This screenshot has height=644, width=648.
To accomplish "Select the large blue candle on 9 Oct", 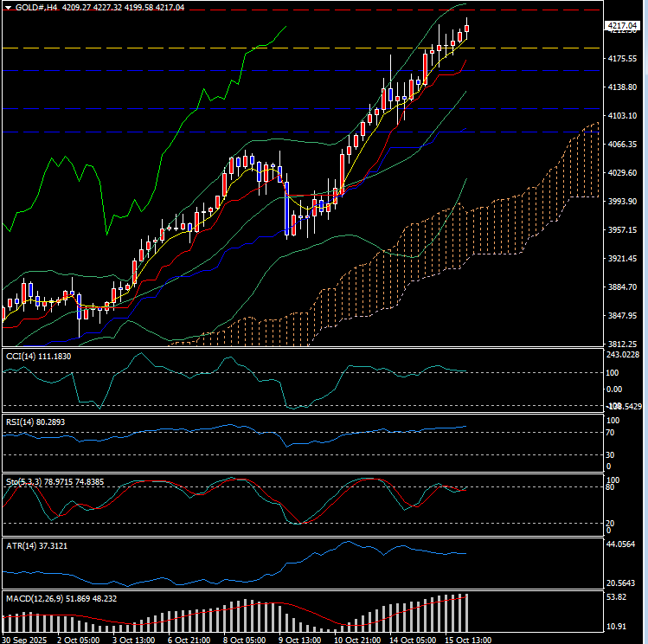I will pos(286,212).
